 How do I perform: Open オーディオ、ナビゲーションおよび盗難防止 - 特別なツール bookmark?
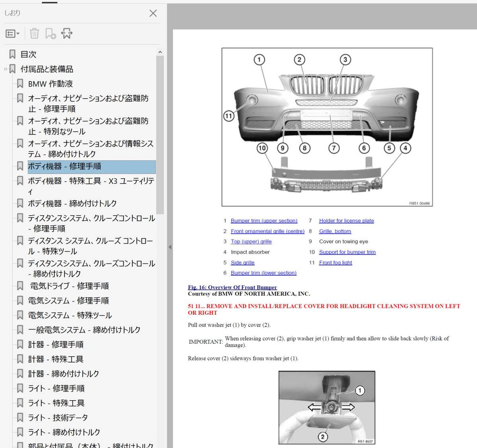88,126
